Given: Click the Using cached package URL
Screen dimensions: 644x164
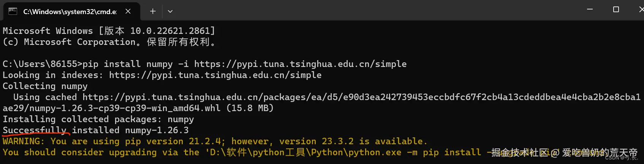Looking at the screenshot, I should 361,97.
